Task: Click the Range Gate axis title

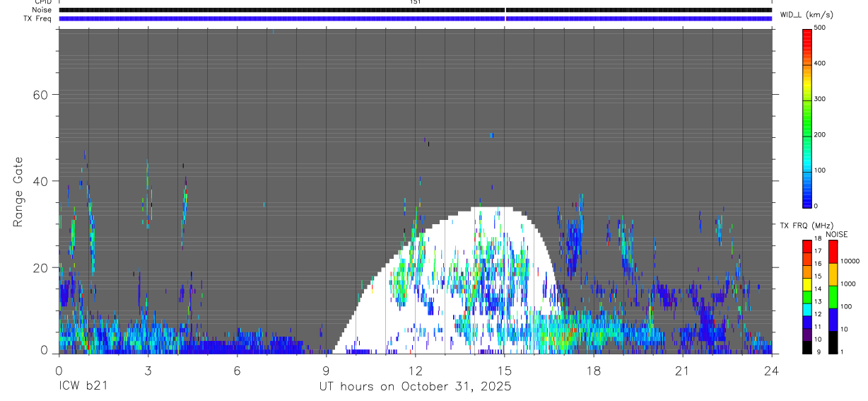Action: pyautogui.click(x=19, y=192)
